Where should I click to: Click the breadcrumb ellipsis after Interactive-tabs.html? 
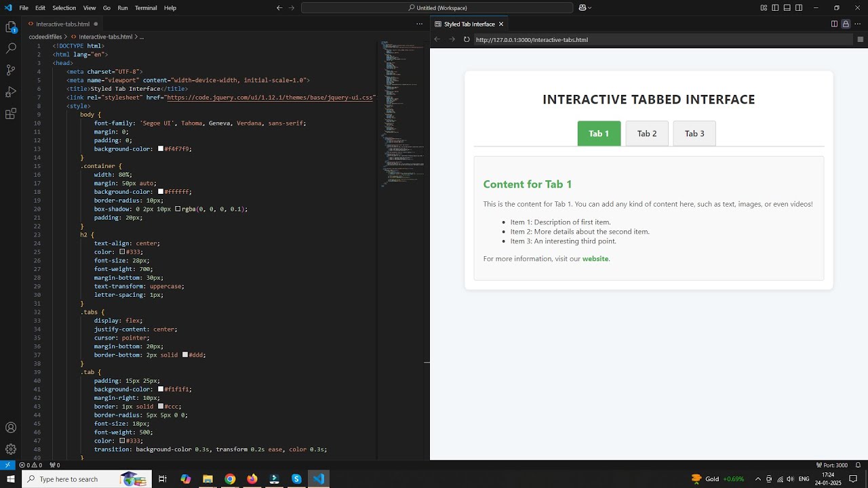(142, 37)
